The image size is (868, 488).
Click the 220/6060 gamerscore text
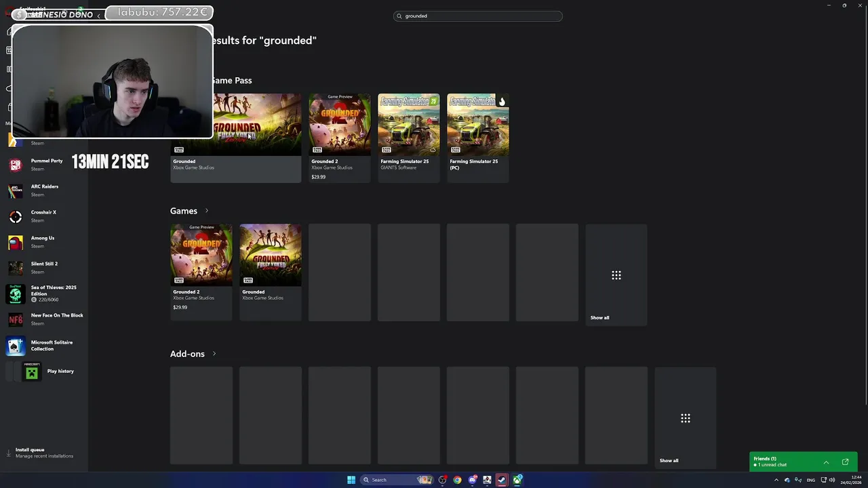pos(48,300)
